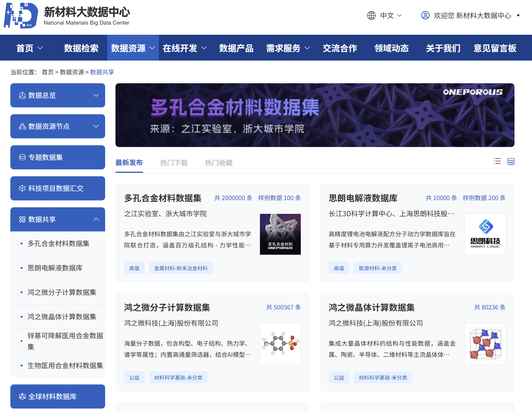
Task: Switch to list view layout icon
Action: pyautogui.click(x=497, y=161)
